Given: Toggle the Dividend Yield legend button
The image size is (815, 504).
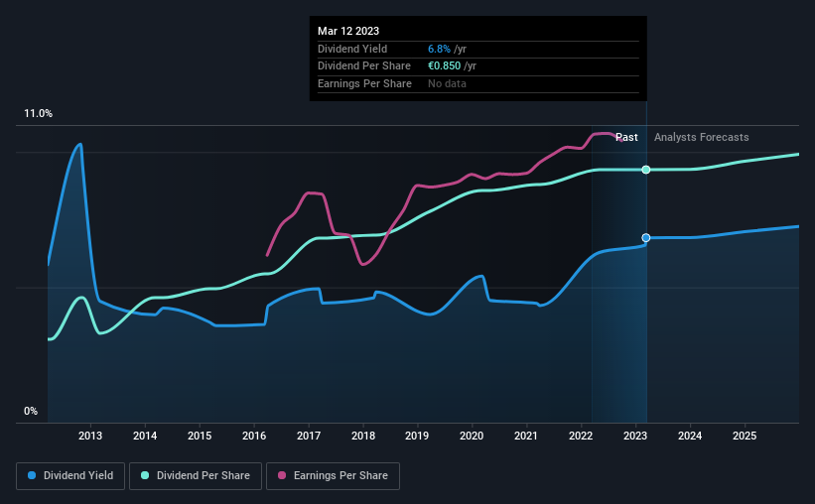Looking at the screenshot, I should (x=70, y=476).
